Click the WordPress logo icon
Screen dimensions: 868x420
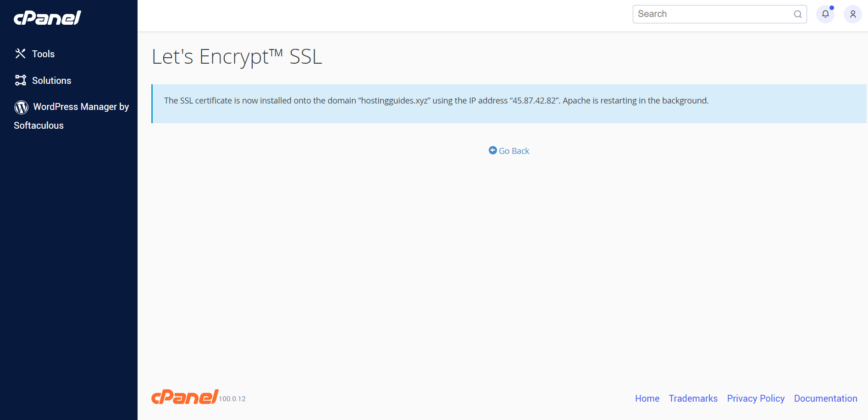pos(21,107)
